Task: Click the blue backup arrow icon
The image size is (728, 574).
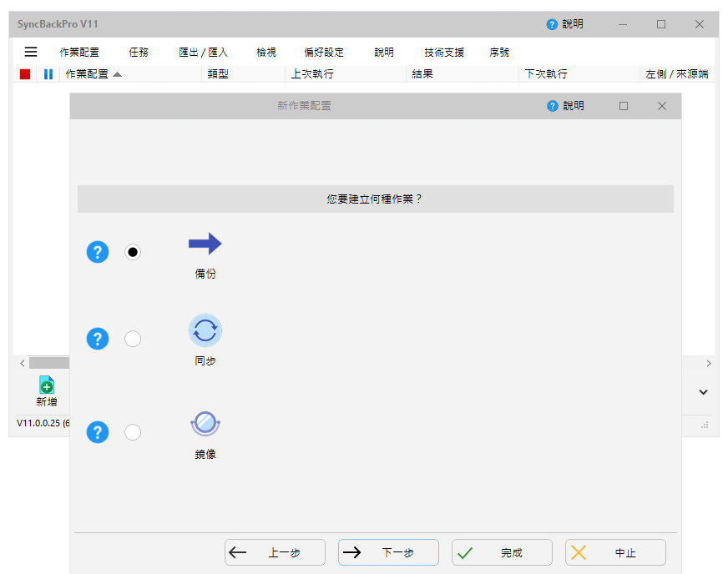Action: click(x=205, y=244)
